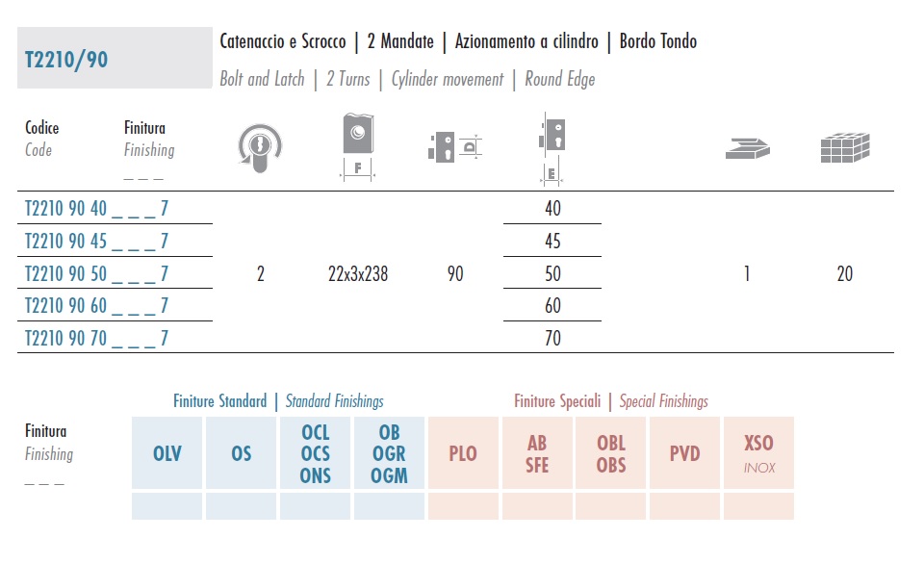Click the backset dimension E icon
The image size is (924, 563).
[x=552, y=149]
